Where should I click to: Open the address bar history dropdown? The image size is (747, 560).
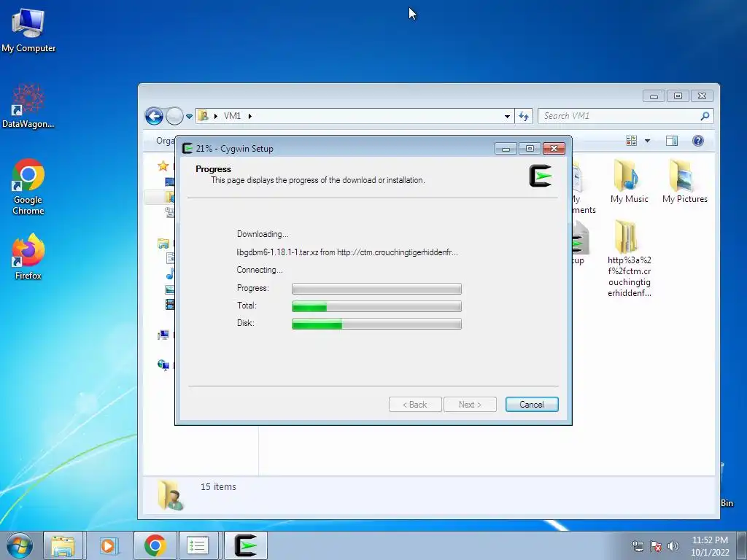coord(507,116)
